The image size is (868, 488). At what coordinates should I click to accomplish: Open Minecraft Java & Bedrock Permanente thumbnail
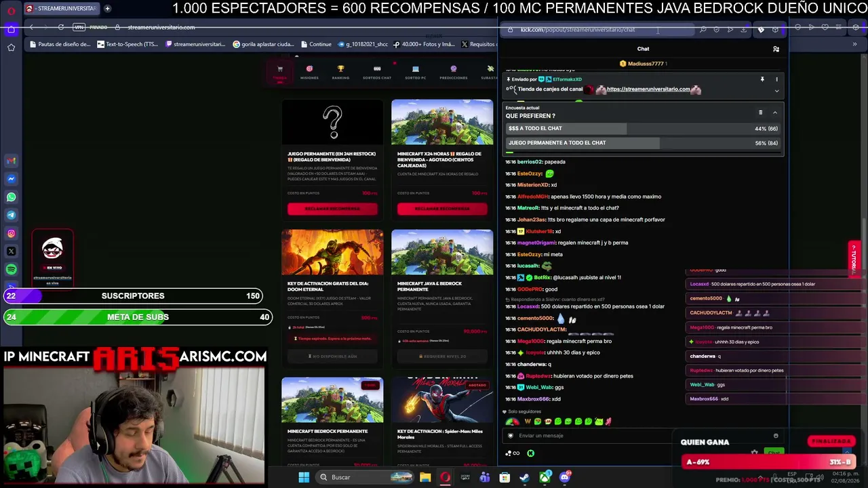[x=442, y=252]
